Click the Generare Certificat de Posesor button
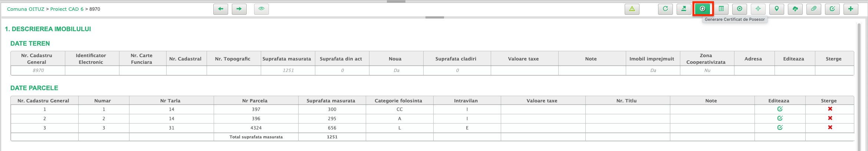This screenshot has width=868, height=151. click(702, 9)
